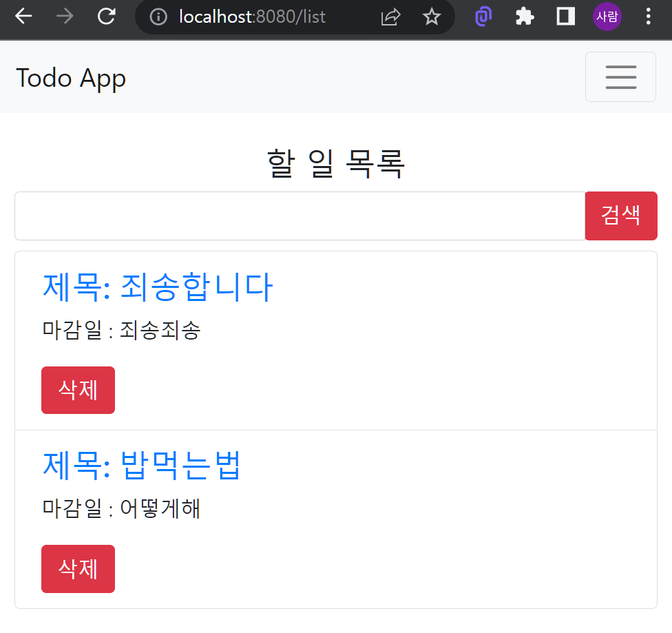Click the browser forward navigation arrow

64,16
